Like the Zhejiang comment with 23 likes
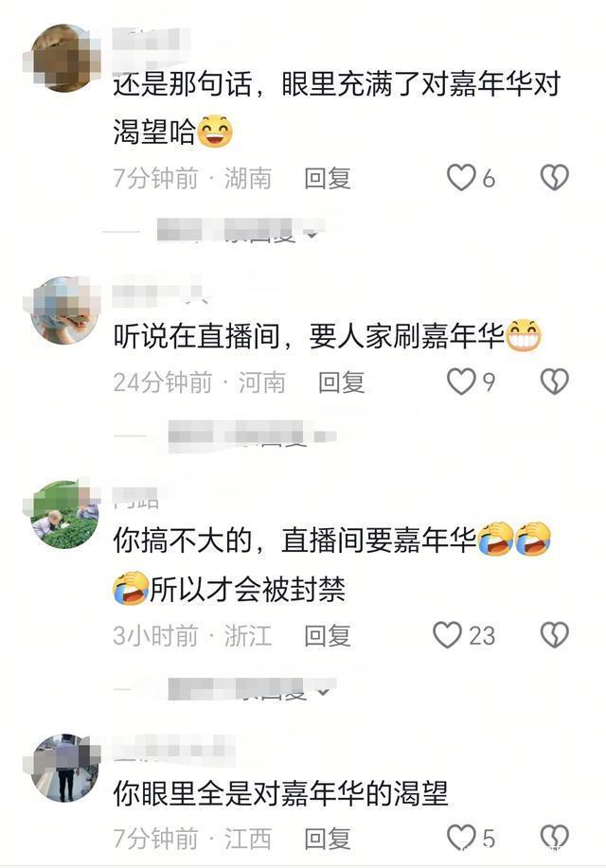Image resolution: width=606 pixels, height=868 pixels. (447, 634)
